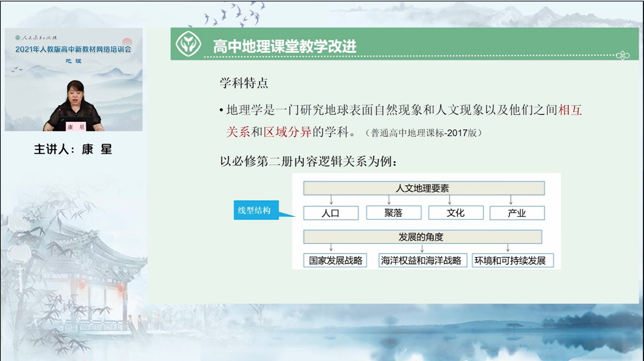
Task: Click the lantern decoration on the pavilion
Action: [82, 284]
